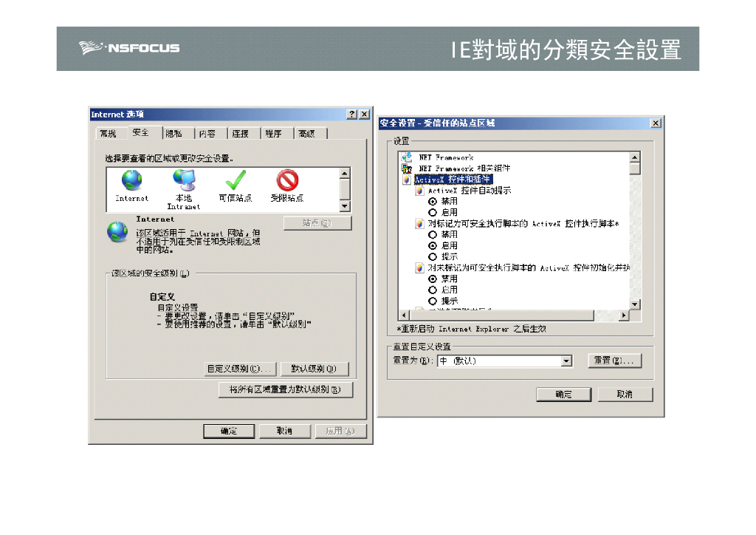Open the 重置为 dropdown showing 中 (默认)

coord(504,361)
